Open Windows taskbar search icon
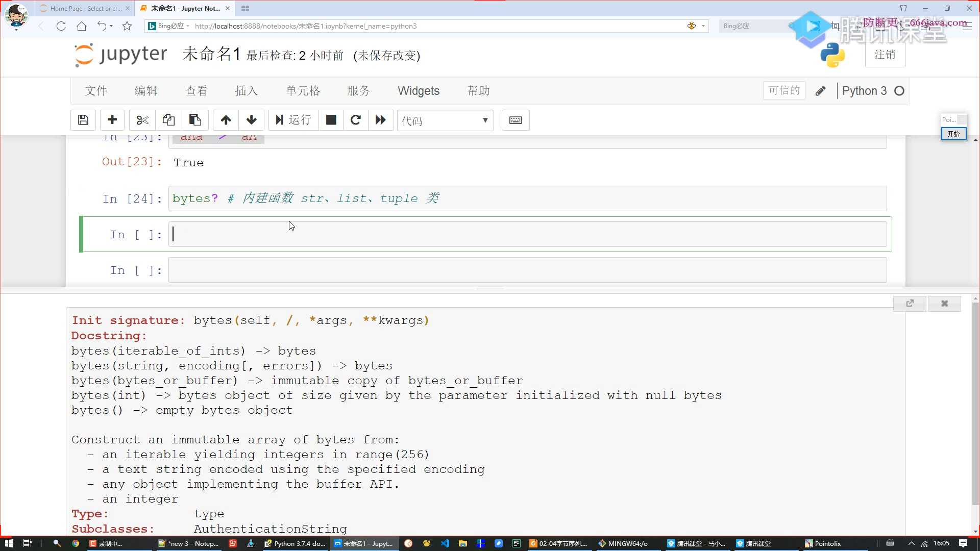This screenshot has width=980, height=551. [57, 543]
